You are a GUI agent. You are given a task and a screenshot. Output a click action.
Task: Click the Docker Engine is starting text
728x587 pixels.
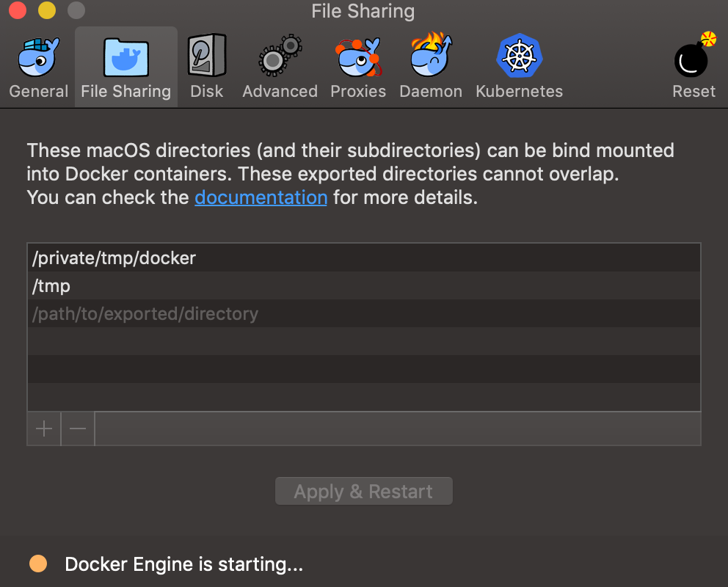click(x=184, y=564)
